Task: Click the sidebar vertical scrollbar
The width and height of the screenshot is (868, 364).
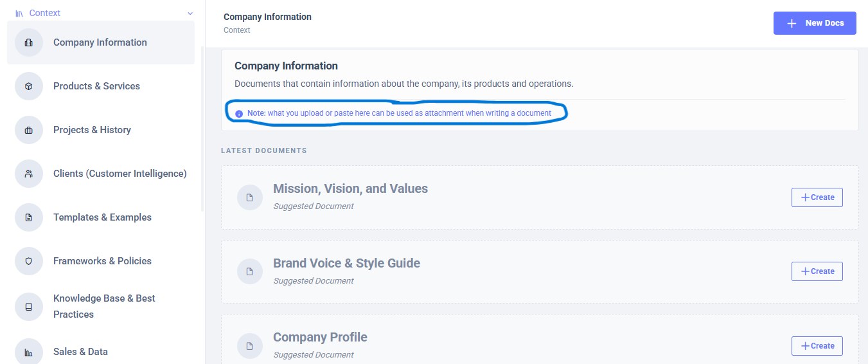Action: 202,129
